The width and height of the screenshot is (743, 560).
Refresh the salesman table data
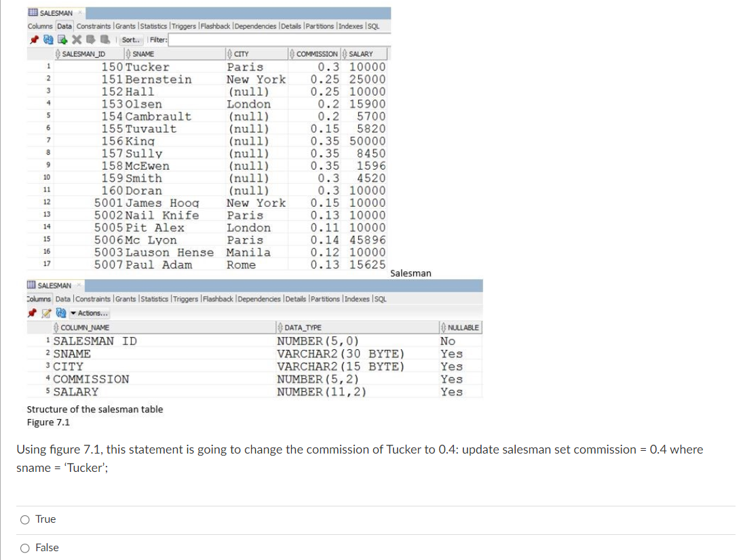[x=48, y=39]
